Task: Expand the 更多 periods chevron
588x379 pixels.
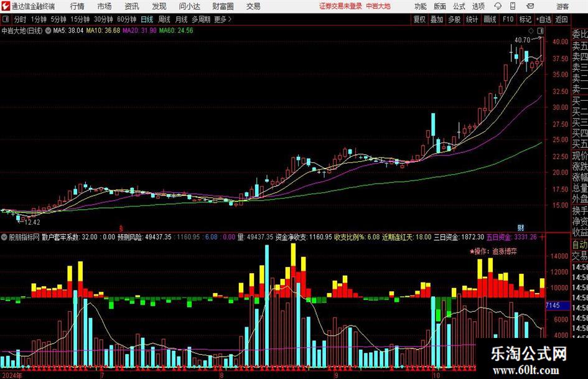Action: 230,19
